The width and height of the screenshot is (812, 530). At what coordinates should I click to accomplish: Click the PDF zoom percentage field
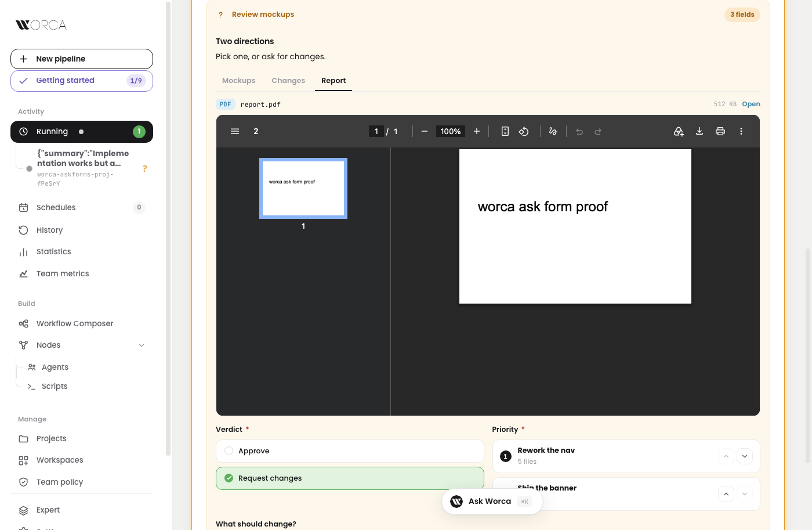451,131
